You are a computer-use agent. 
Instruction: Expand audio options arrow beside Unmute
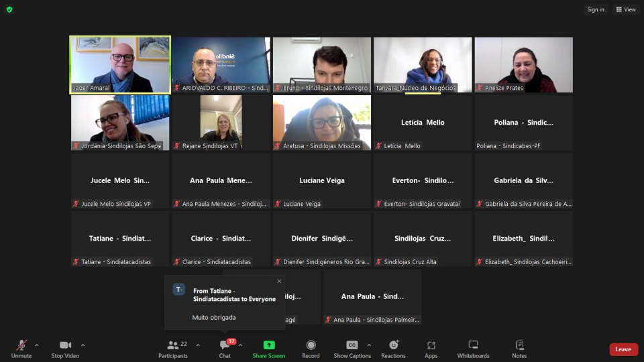[x=37, y=345]
